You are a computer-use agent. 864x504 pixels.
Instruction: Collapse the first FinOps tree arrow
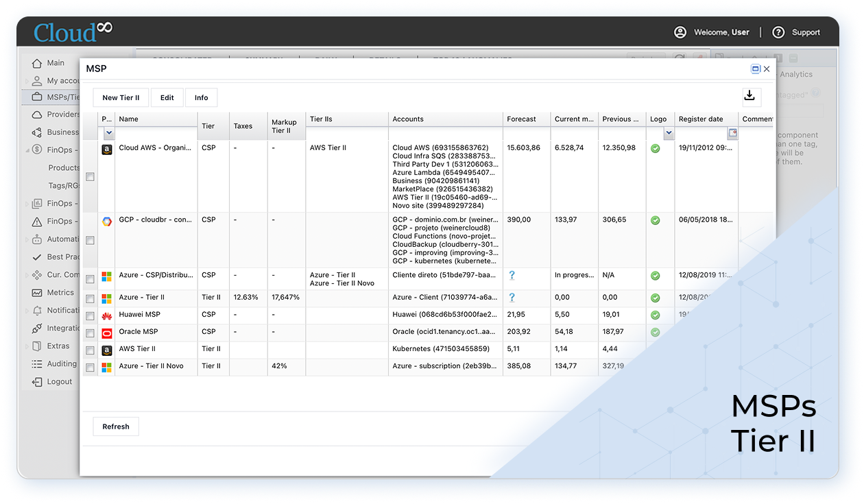pos(27,150)
